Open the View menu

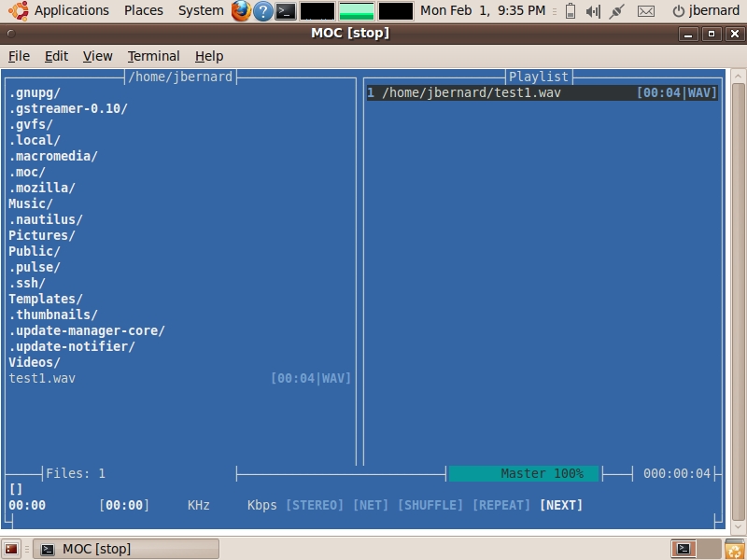97,56
